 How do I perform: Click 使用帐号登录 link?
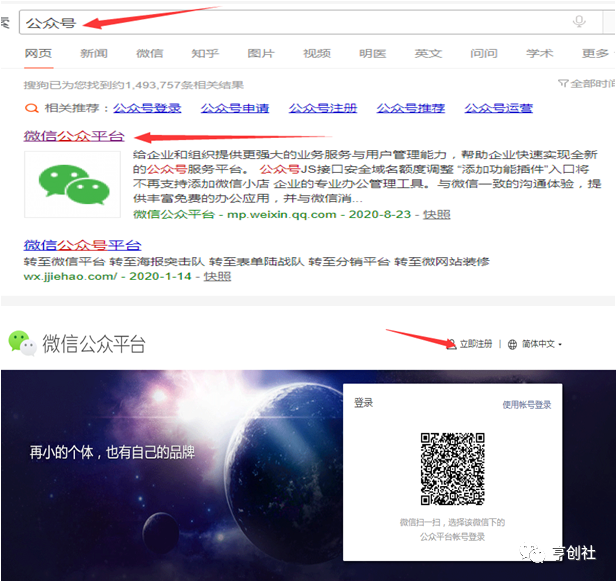coord(527,405)
